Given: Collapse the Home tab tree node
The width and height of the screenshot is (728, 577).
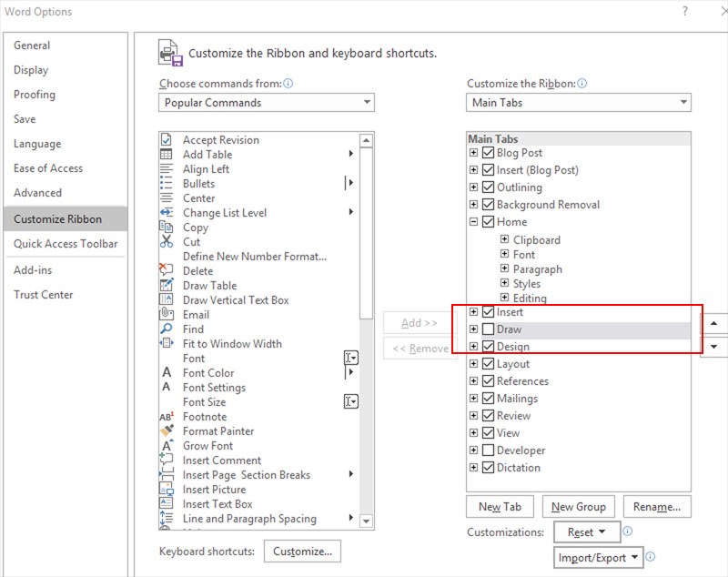Looking at the screenshot, I should [x=473, y=222].
